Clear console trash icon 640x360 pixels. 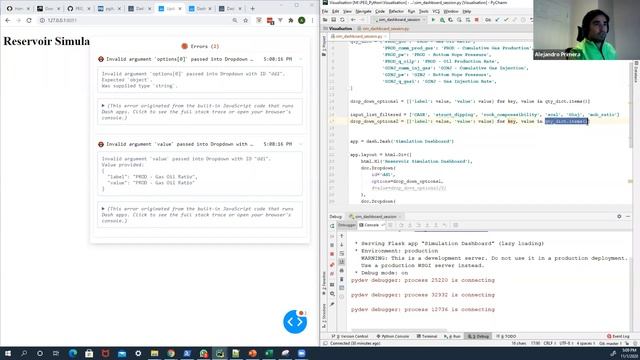pos(342,280)
